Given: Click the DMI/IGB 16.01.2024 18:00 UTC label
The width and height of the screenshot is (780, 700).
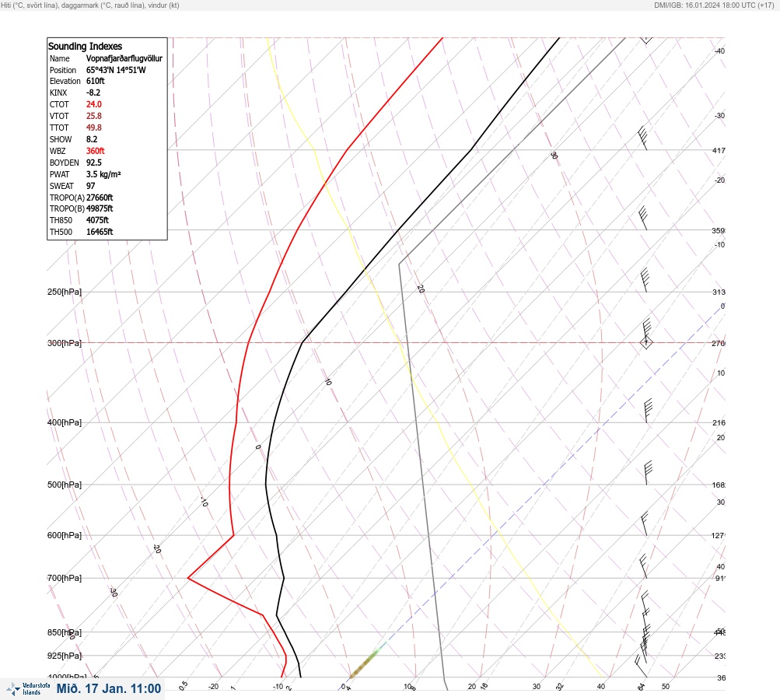Looking at the screenshot, I should 714,5.
